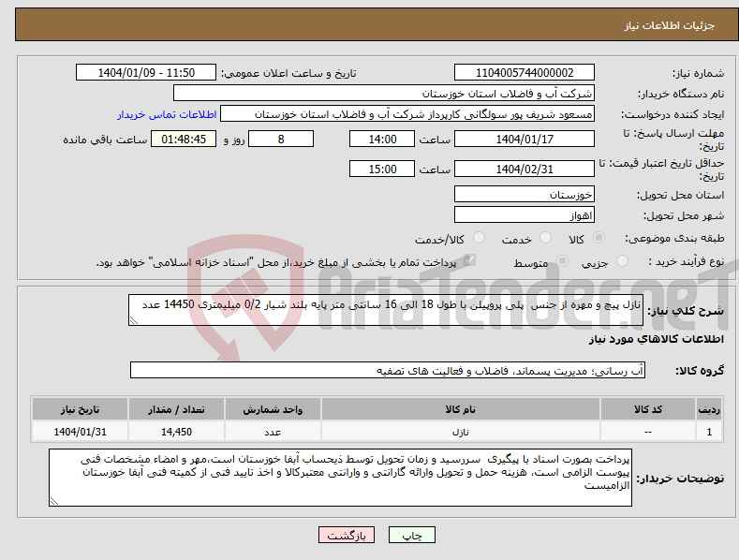This screenshot has height=560, width=739.
Task: Click the تاریخ نیاز column header
Action: pos(81,409)
